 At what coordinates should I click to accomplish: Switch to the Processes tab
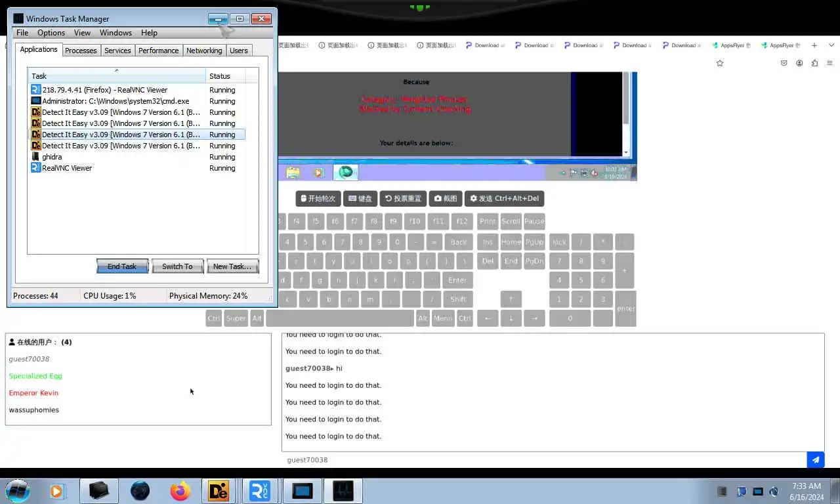point(81,51)
